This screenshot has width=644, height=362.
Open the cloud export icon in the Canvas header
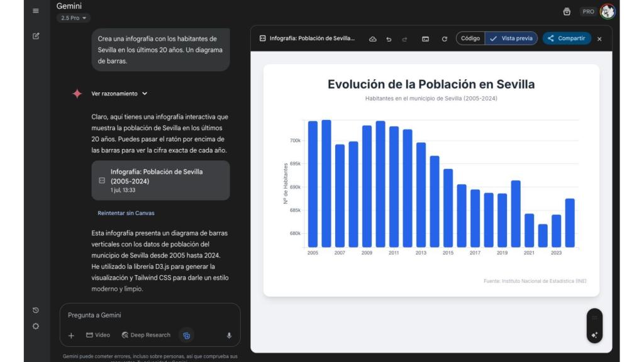(372, 38)
